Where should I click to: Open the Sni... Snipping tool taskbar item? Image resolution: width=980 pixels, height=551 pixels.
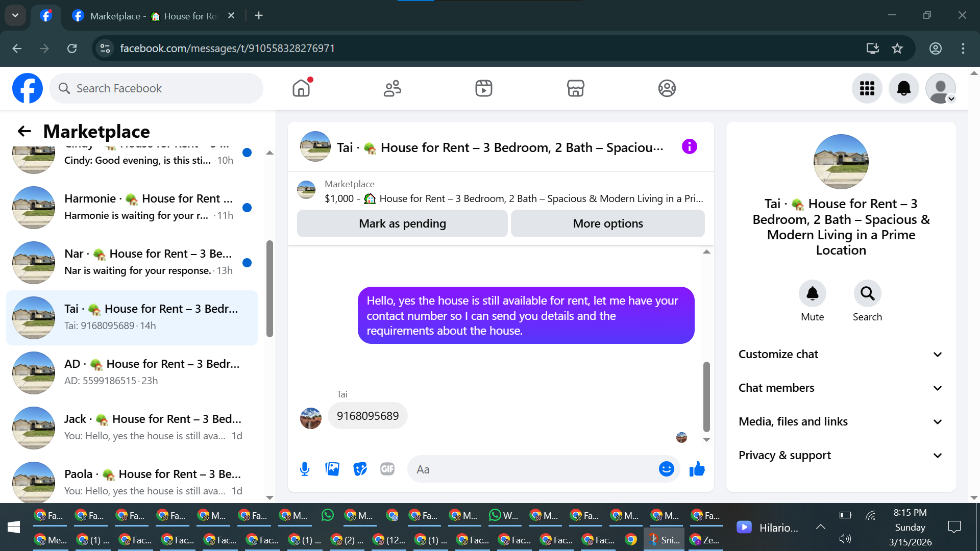tap(664, 540)
